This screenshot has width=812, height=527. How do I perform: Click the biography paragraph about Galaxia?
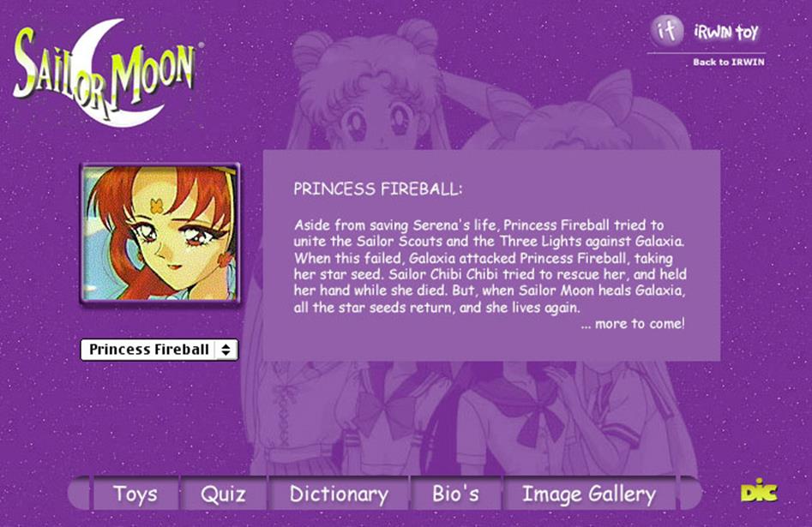(490, 266)
